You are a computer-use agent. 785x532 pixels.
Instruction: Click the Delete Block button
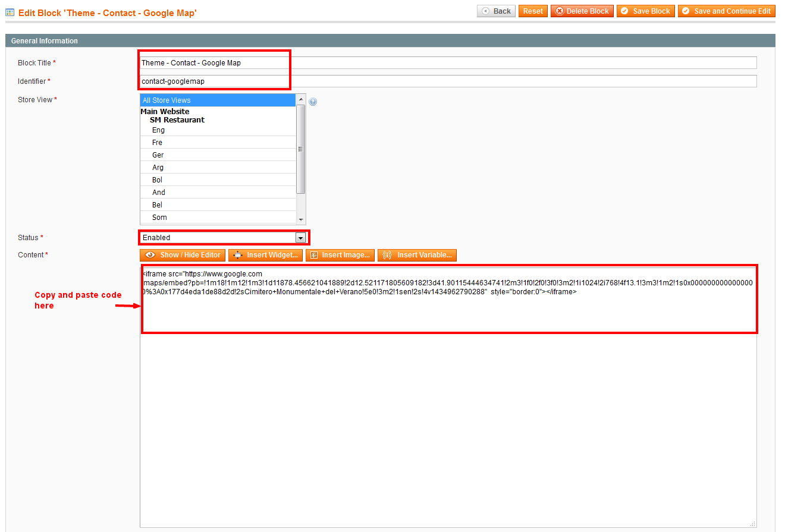[x=582, y=11]
